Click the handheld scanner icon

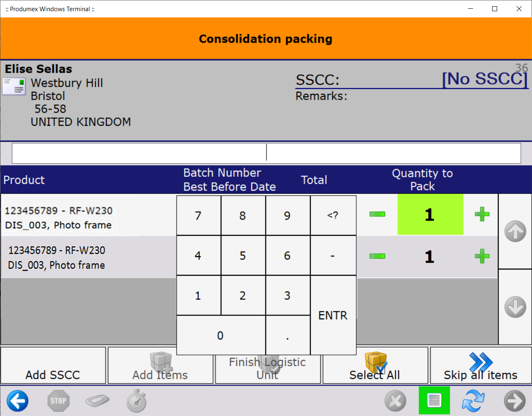pos(97,401)
